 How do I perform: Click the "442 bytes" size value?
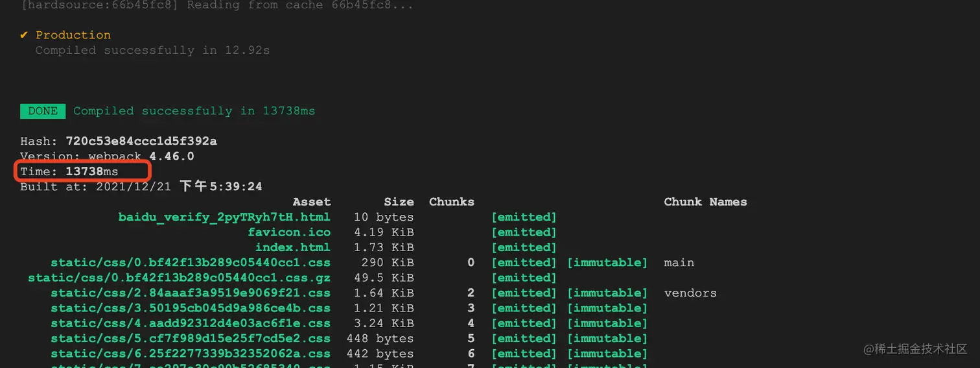coord(380,354)
